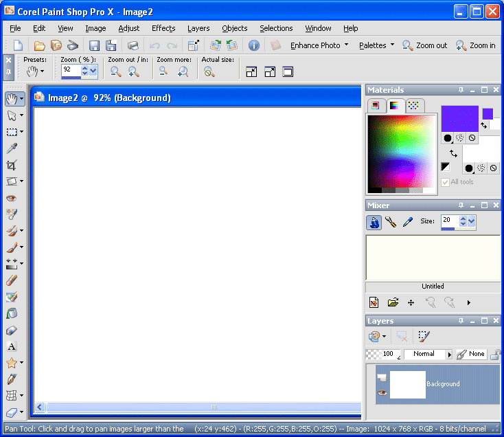Select the Pan tool in the toolbox

[12, 99]
